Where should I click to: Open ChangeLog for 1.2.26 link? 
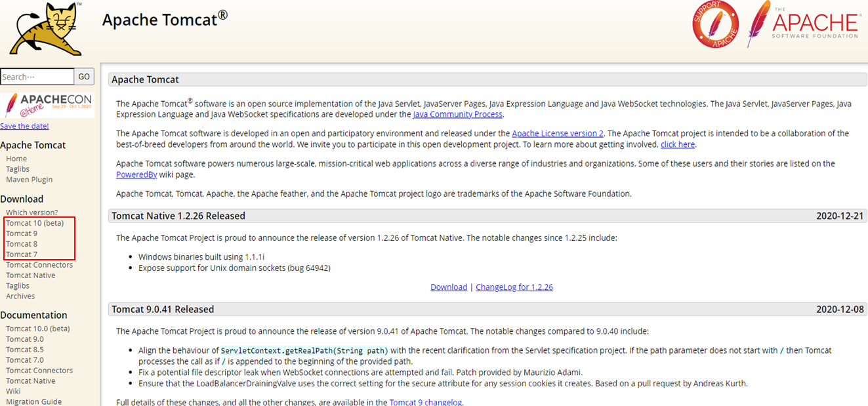[514, 287]
